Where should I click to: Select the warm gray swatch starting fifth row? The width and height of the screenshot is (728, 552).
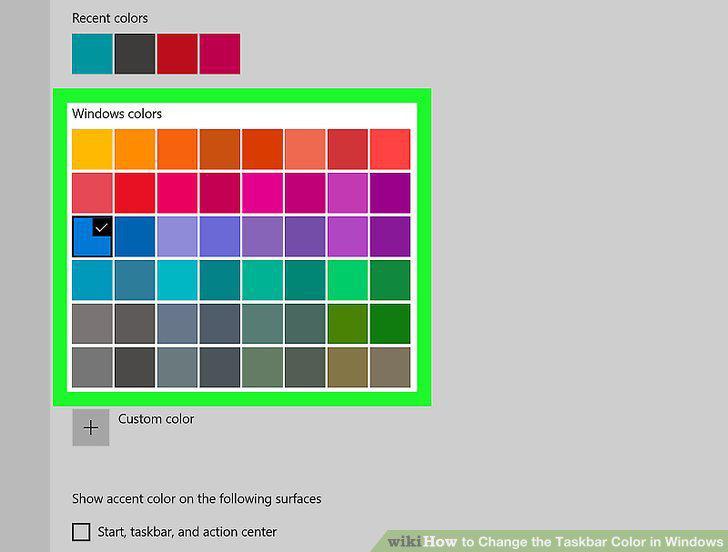(x=92, y=324)
